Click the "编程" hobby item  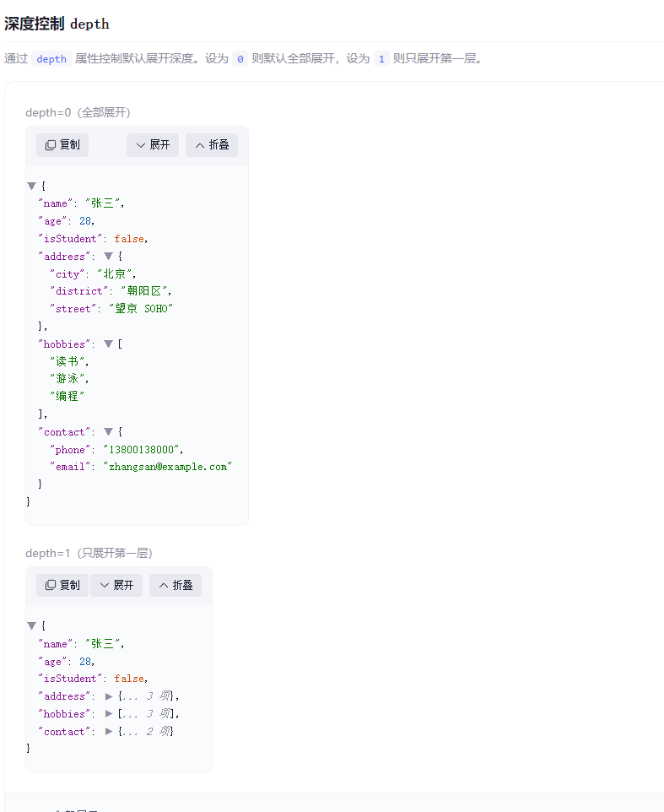coord(67,396)
